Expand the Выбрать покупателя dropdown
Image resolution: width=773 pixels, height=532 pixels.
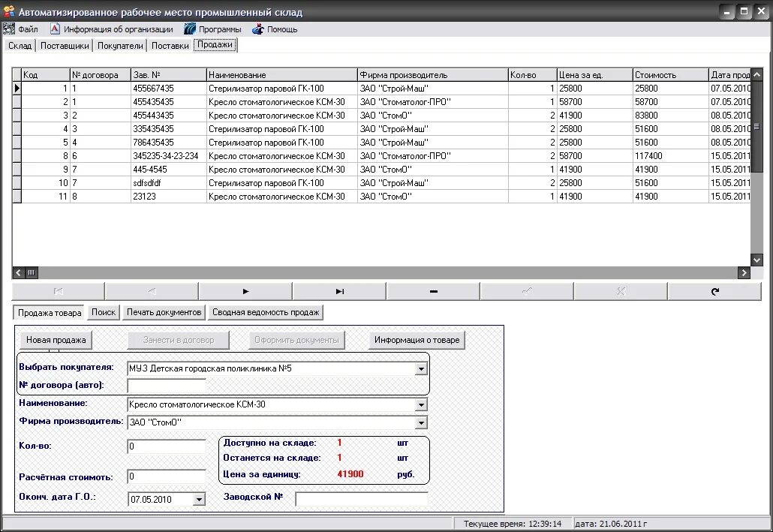(x=421, y=368)
